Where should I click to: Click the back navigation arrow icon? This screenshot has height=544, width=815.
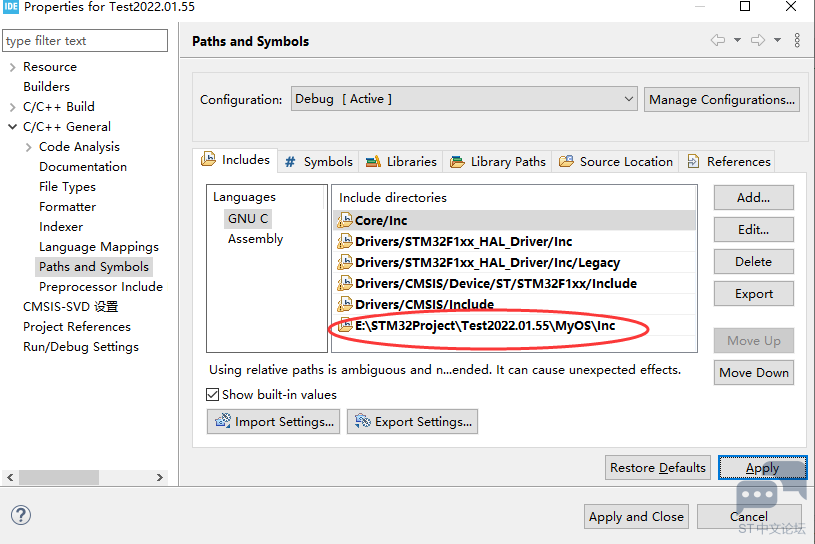(x=717, y=41)
